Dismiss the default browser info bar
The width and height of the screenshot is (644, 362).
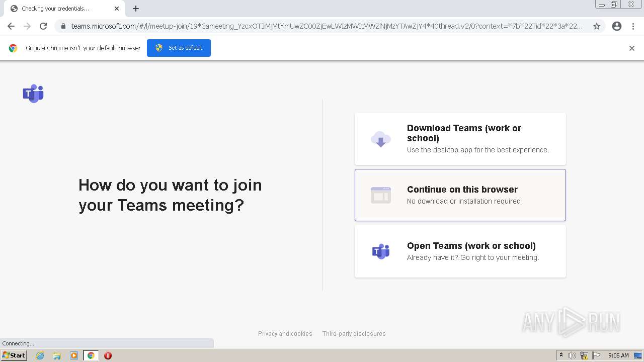pos(632,48)
